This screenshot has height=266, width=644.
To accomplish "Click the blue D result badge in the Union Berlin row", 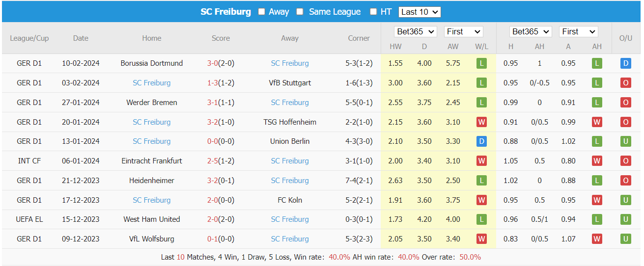I will coord(481,141).
